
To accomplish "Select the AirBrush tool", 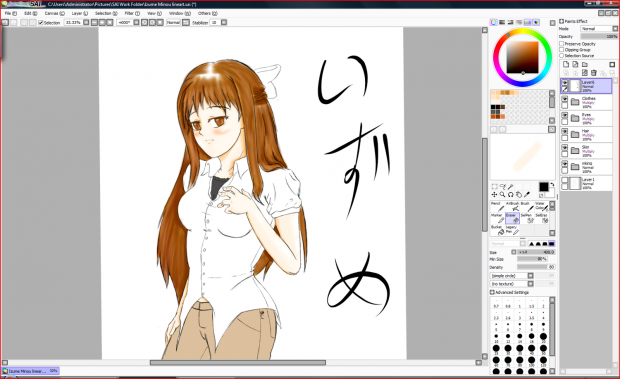I will 512,206.
